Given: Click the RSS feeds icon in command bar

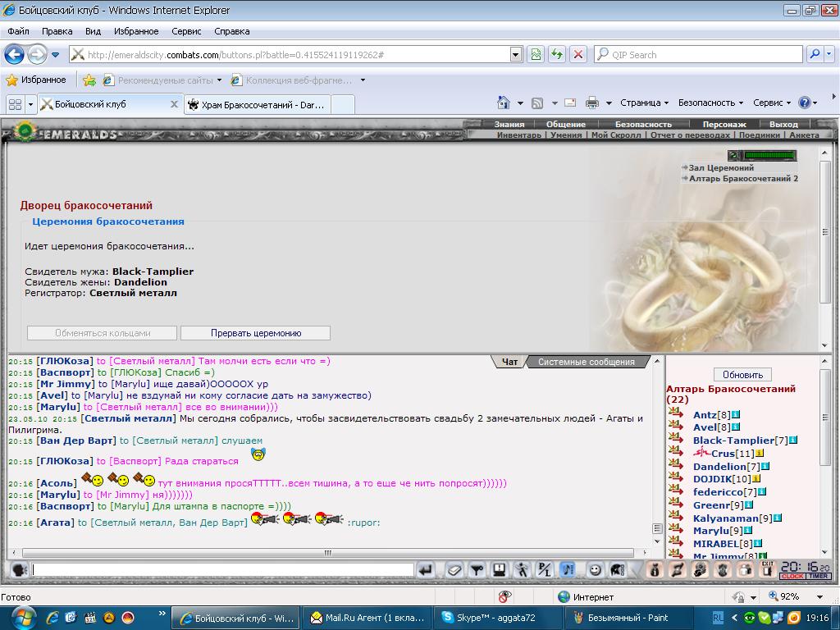Looking at the screenshot, I should [x=537, y=103].
